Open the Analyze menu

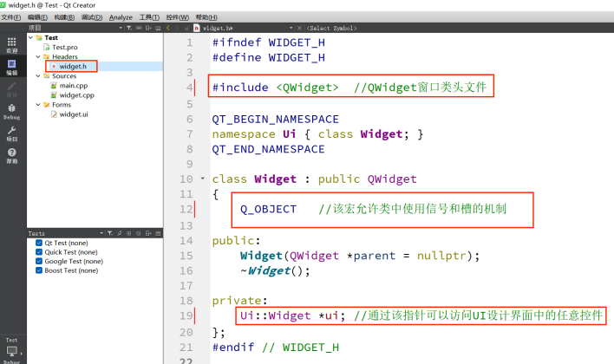tap(121, 17)
